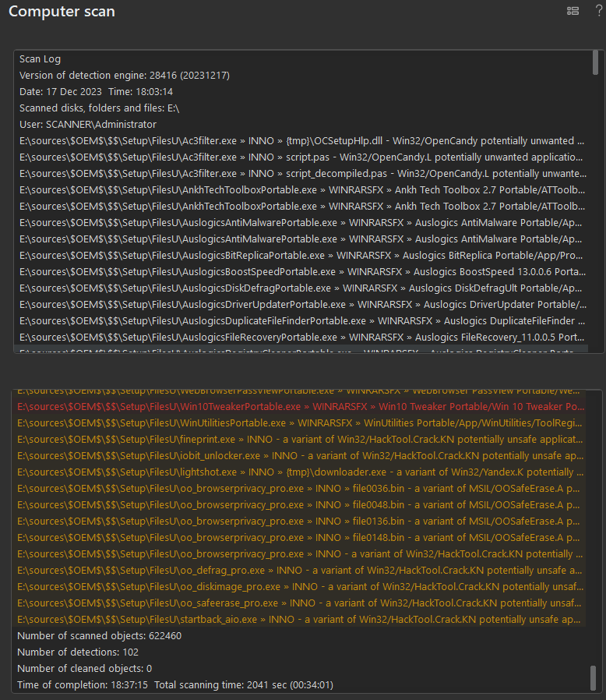Select the lightshot.exe downloader.exe Yandex.K row
Viewport: 606px width, 700px height.
pyautogui.click(x=300, y=472)
